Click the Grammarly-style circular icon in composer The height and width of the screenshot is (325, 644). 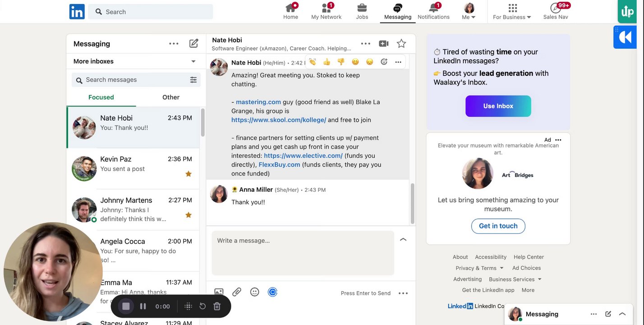pyautogui.click(x=272, y=292)
